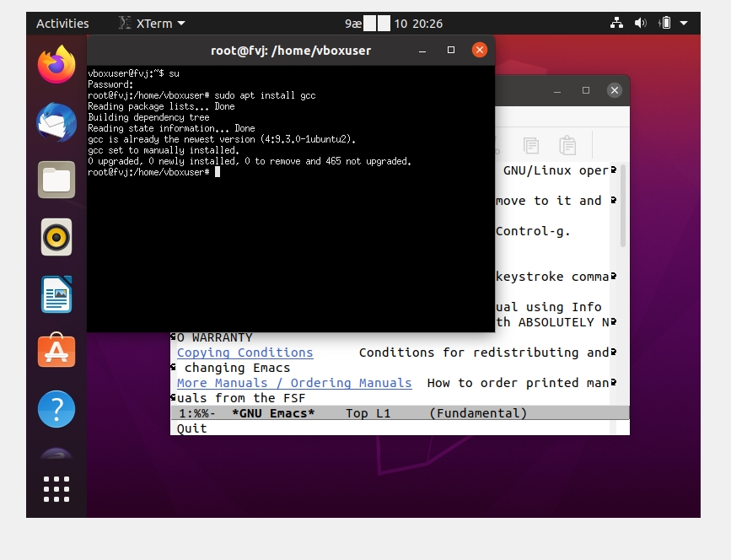
Task: Click How to order printed man text
Action: click(x=518, y=383)
